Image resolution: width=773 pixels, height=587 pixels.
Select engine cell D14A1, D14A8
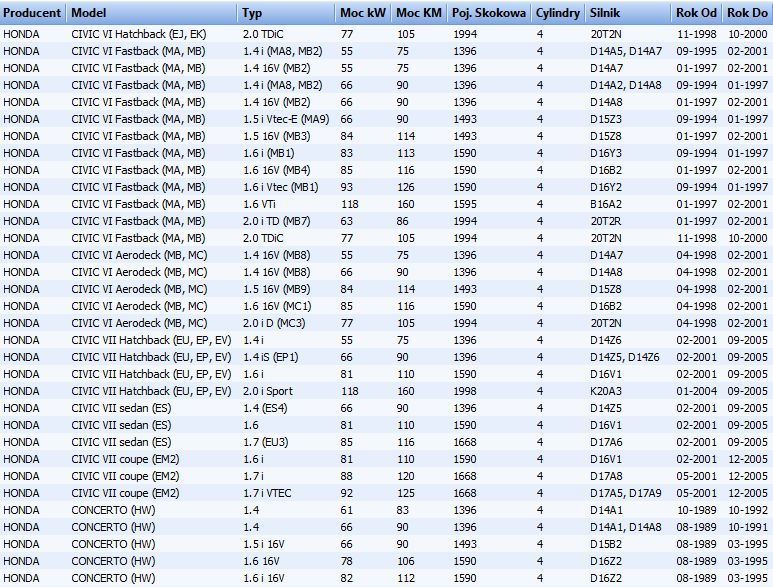click(x=626, y=527)
